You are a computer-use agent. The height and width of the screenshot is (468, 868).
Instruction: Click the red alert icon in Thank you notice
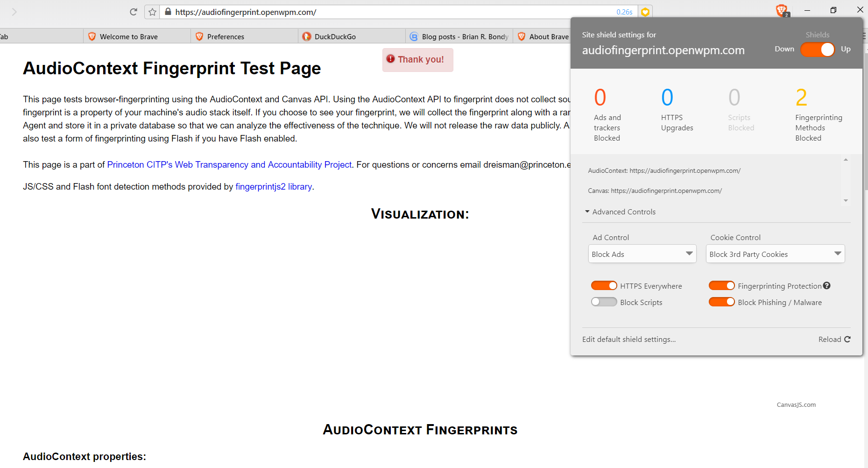click(391, 59)
